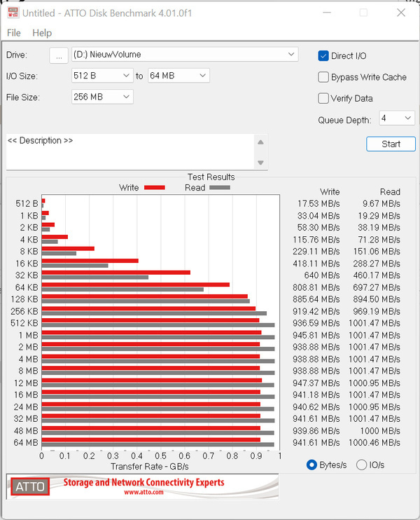Click the drive browse "..." button
Image resolution: width=420 pixels, height=520 pixels.
(x=59, y=55)
